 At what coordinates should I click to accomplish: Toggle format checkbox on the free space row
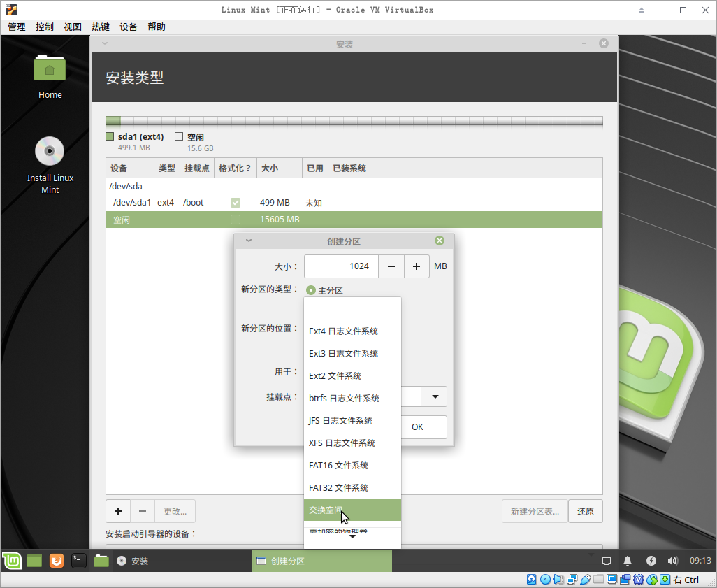coord(236,220)
